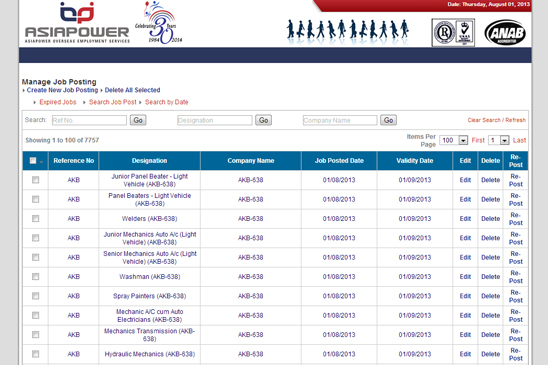This screenshot has width=548, height=365.
Task: Sort by Reference No column header
Action: pos(74,160)
